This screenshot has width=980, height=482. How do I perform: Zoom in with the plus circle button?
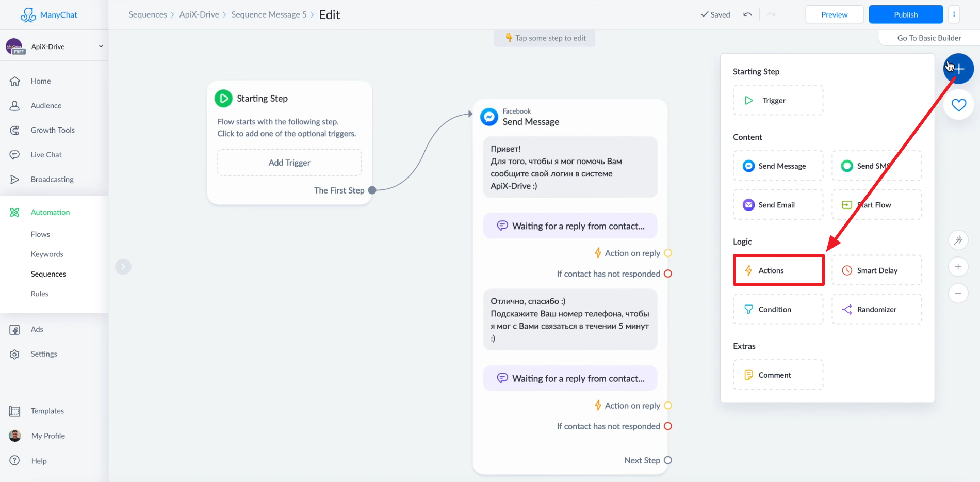(958, 267)
